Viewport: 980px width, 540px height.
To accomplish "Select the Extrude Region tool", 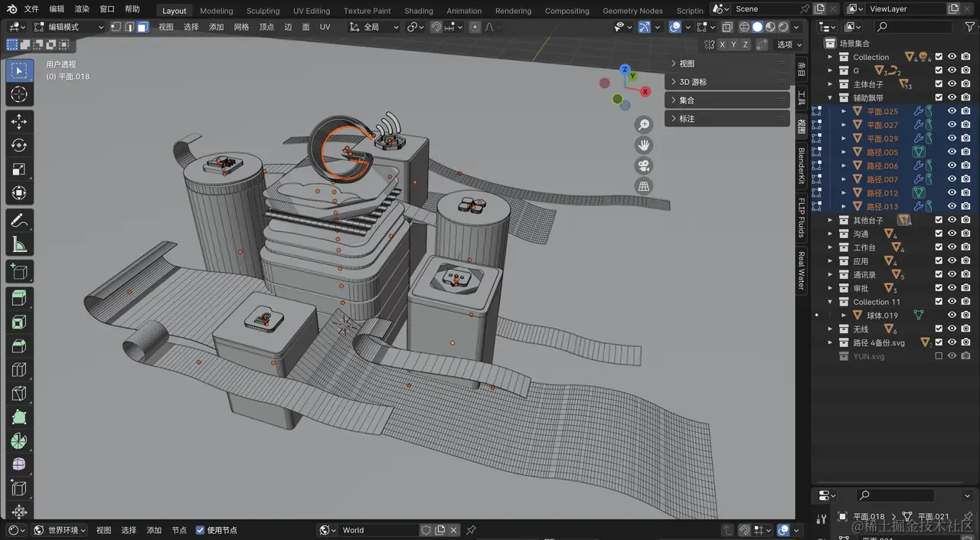I will point(19,297).
